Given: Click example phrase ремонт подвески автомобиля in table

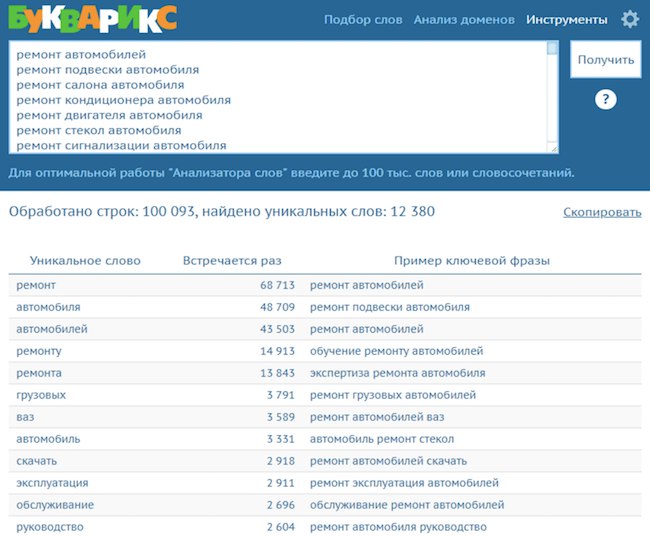Looking at the screenshot, I should (390, 307).
